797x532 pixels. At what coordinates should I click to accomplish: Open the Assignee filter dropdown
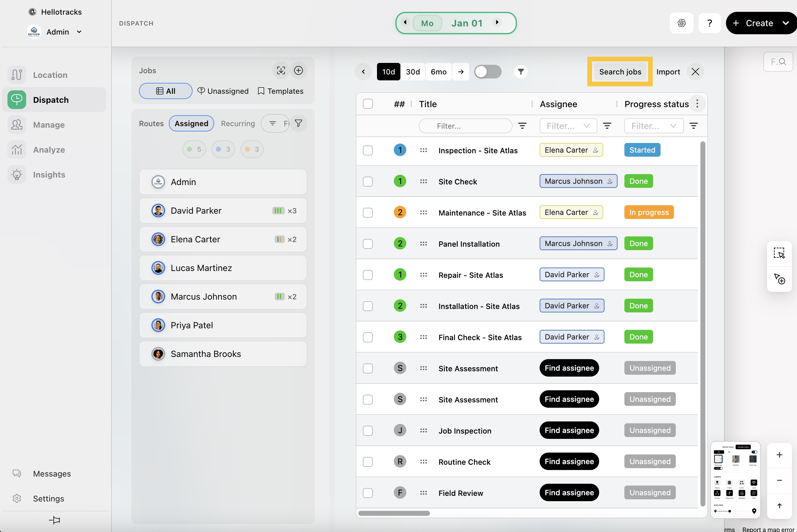(x=568, y=126)
